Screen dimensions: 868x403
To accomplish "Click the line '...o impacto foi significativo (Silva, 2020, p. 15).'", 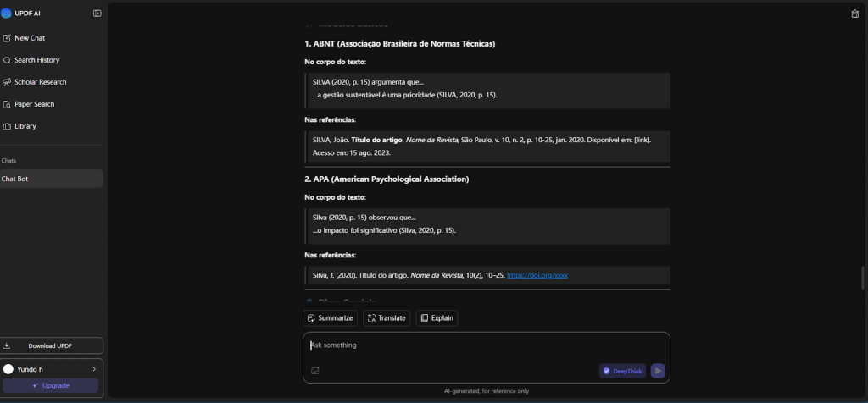I will tap(384, 230).
